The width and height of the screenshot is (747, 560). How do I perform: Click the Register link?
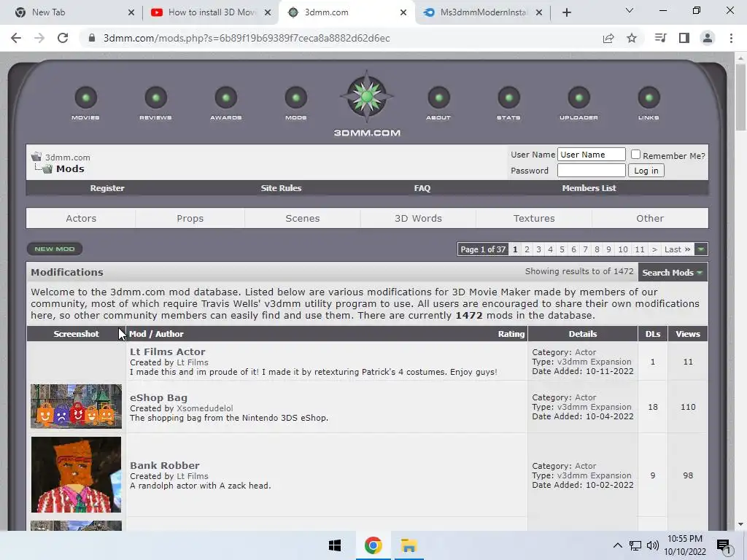click(x=107, y=188)
